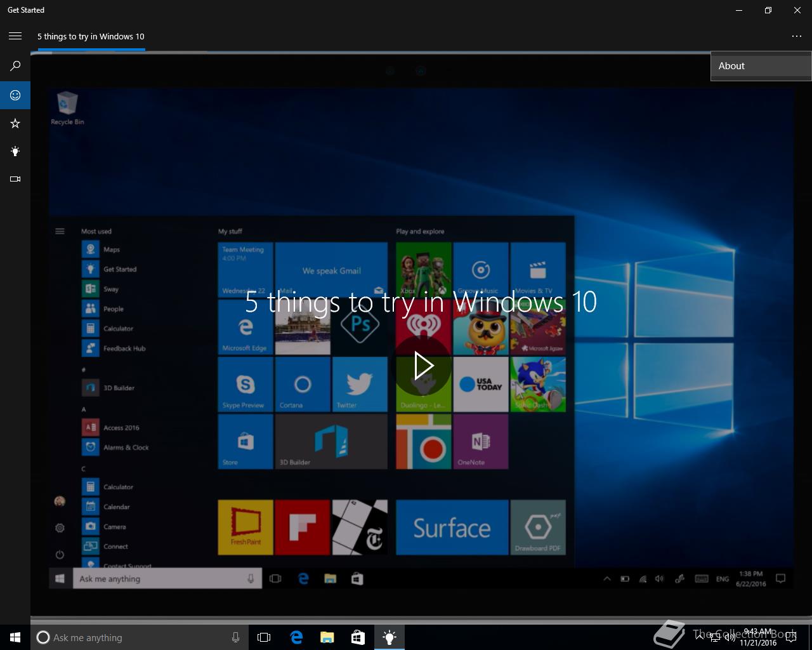Open the Windows Start menu on the taskbar

click(x=15, y=637)
